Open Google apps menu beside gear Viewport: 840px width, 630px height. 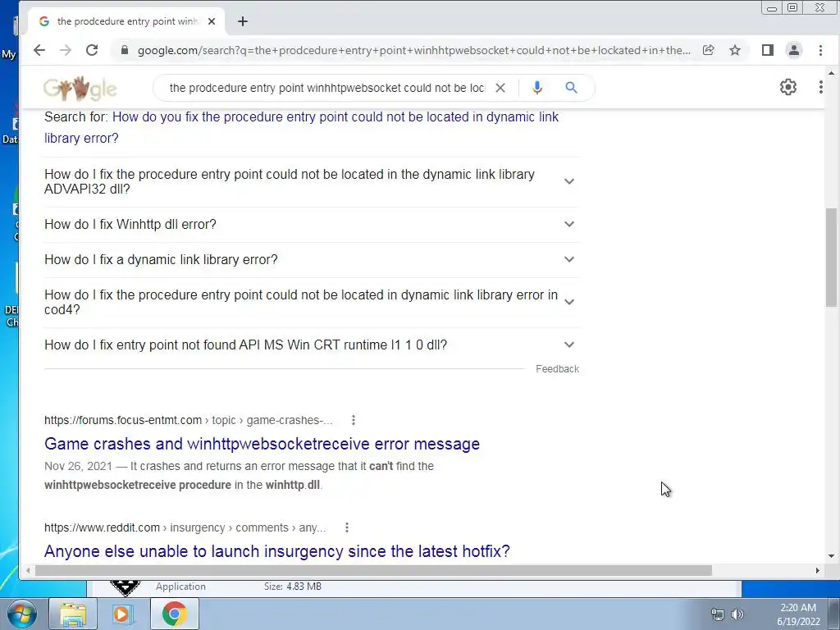(x=820, y=87)
